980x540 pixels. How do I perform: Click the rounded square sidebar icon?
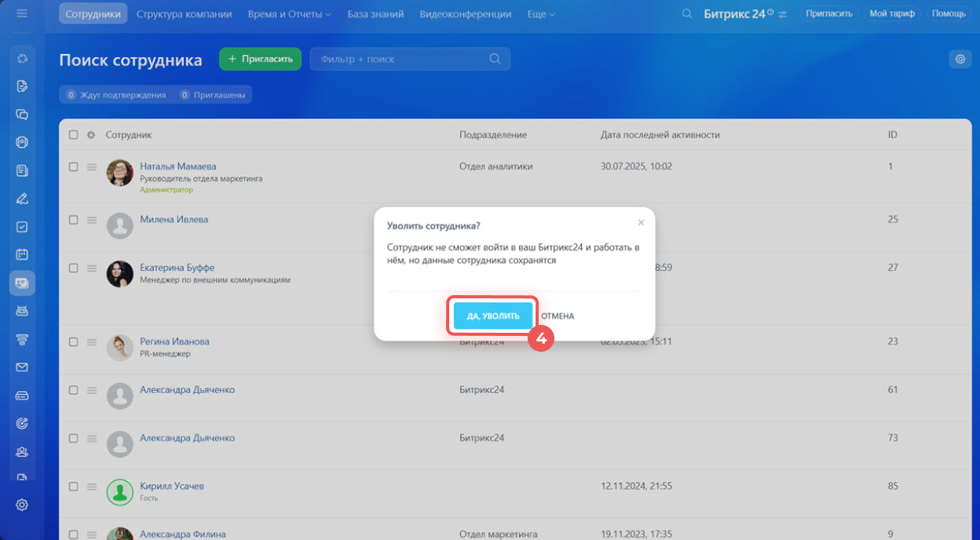[x=22, y=142]
